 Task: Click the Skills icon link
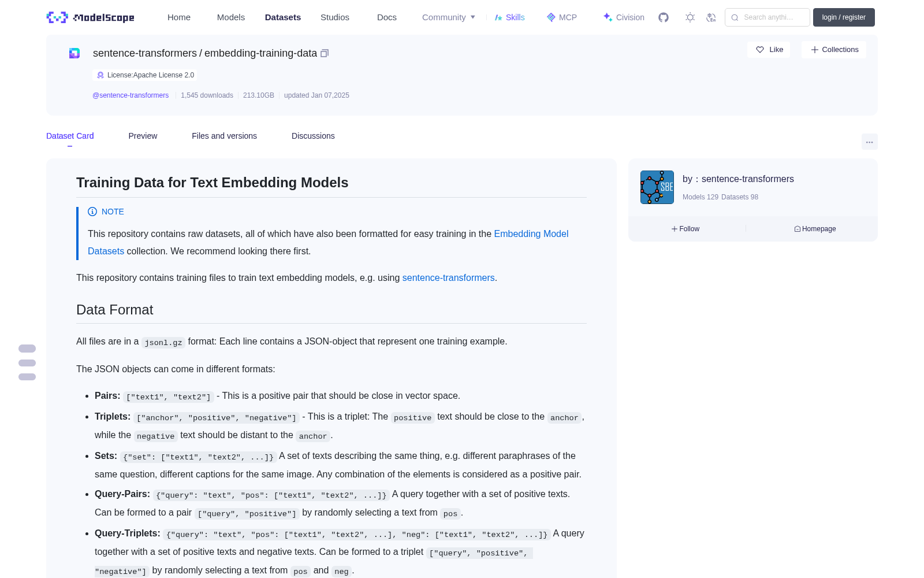click(509, 17)
